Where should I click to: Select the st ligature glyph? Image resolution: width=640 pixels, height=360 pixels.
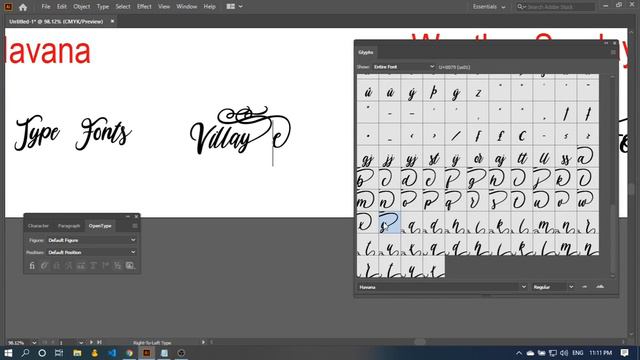click(433, 157)
